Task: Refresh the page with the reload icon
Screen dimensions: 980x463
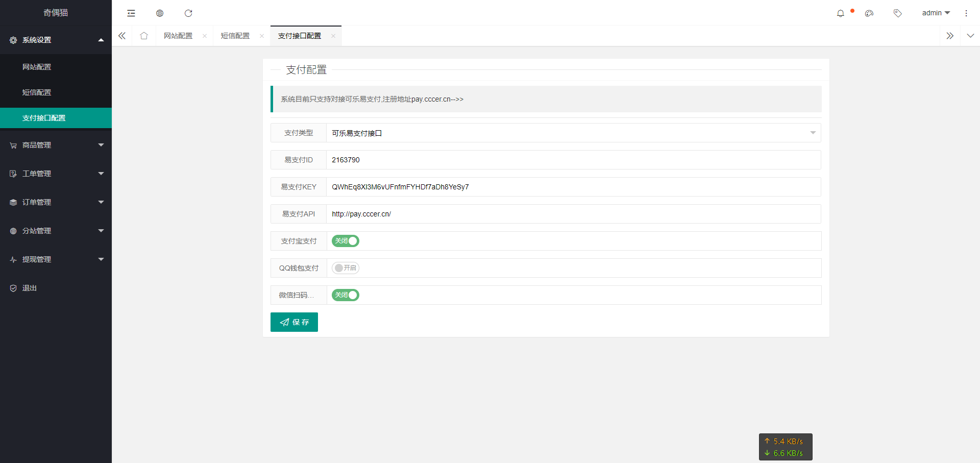Action: click(188, 13)
